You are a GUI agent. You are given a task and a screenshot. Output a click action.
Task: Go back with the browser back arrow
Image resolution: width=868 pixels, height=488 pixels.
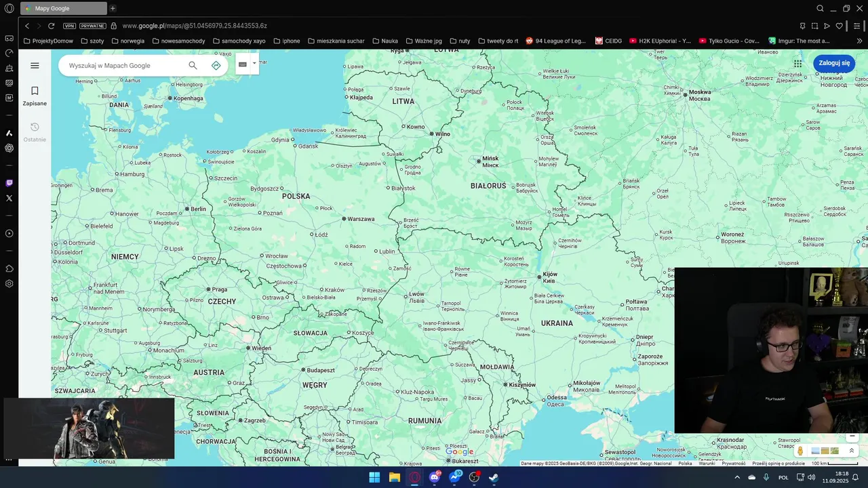pyautogui.click(x=26, y=26)
